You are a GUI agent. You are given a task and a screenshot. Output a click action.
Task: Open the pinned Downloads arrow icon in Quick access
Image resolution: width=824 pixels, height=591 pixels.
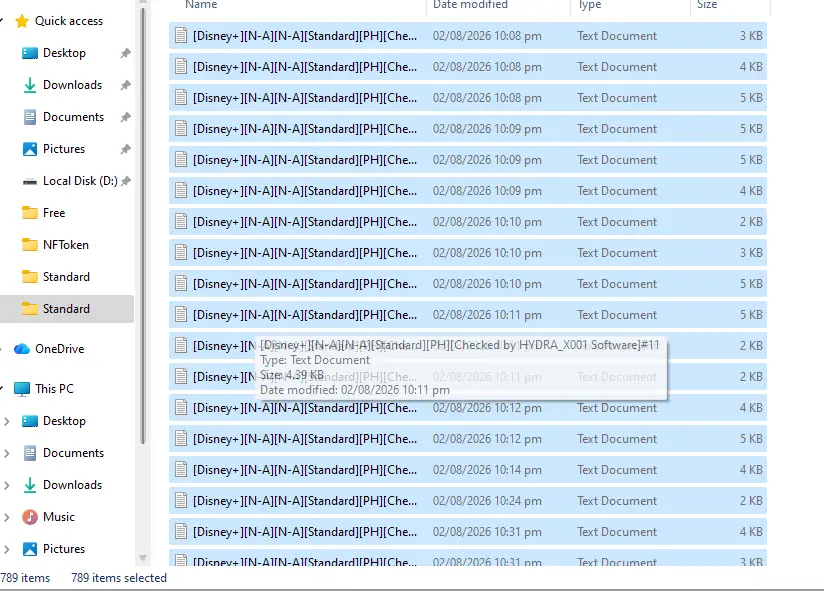click(x=30, y=85)
